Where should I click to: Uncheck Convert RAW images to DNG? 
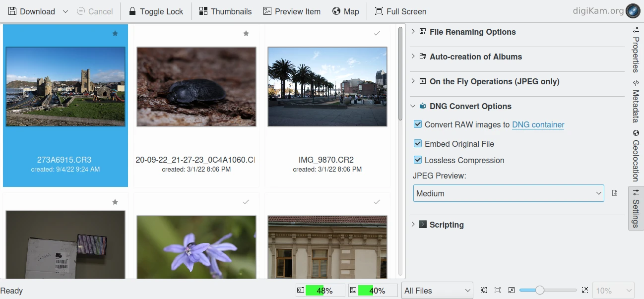coord(418,124)
